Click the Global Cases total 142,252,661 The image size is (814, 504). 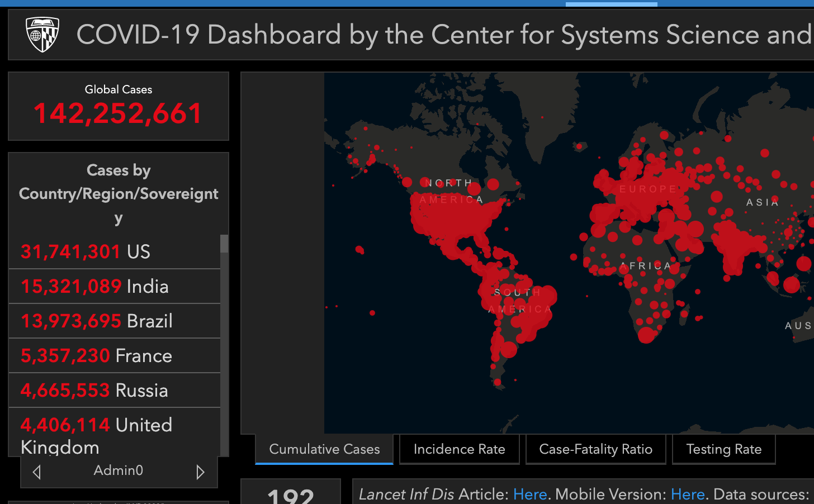[118, 113]
